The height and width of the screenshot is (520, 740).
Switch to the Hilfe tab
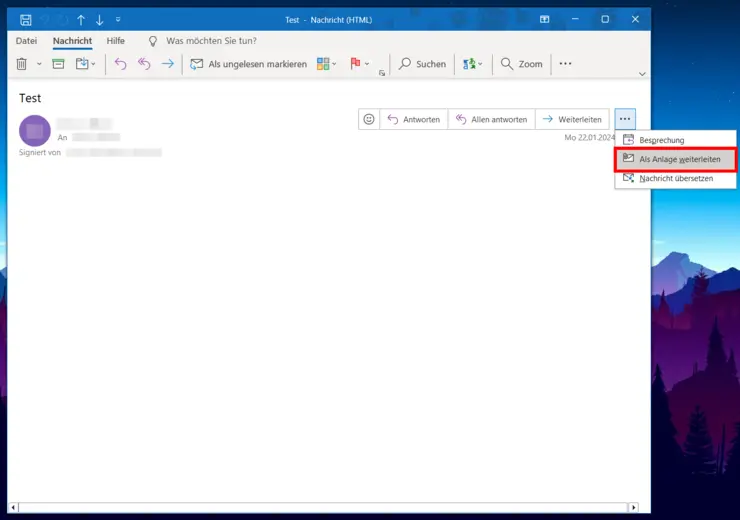(116, 41)
